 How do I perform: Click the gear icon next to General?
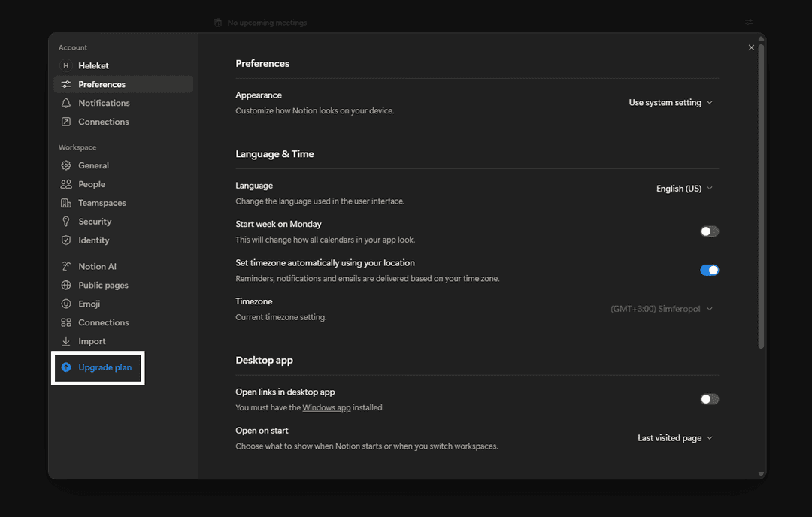(66, 165)
